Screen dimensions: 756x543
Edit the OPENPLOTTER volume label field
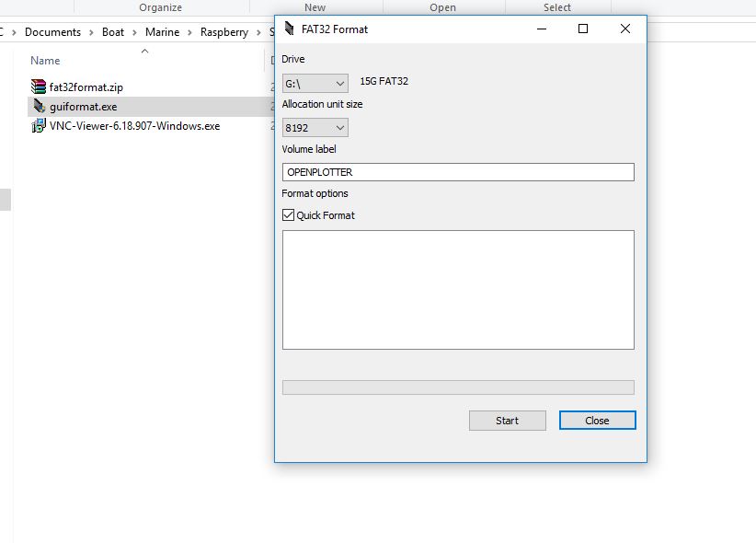(x=457, y=171)
